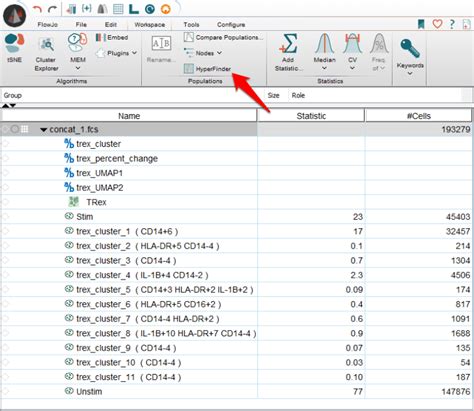Expand the Median dropdown chevron
Screen dimensions: 474x411
pos(324,68)
